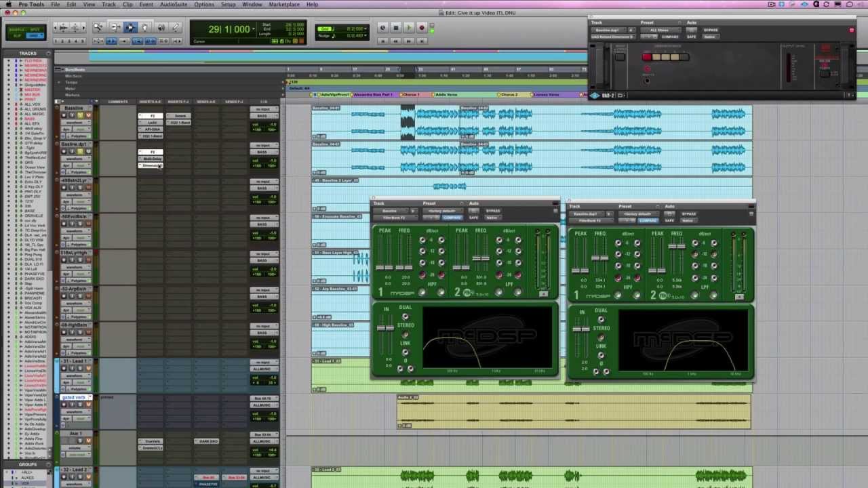Viewport: 868px width, 488px height.
Task: Open the BASS output selector on the Baseline track
Action: click(264, 116)
